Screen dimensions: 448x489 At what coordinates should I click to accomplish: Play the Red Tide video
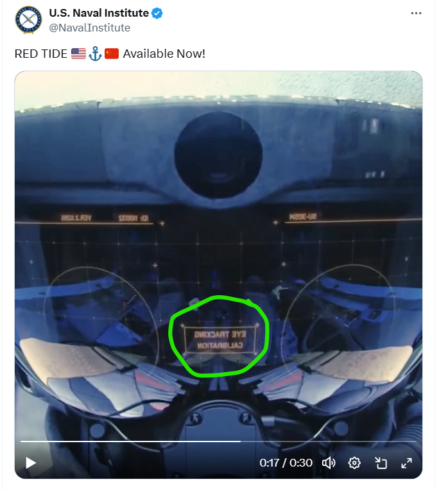pos(31,463)
